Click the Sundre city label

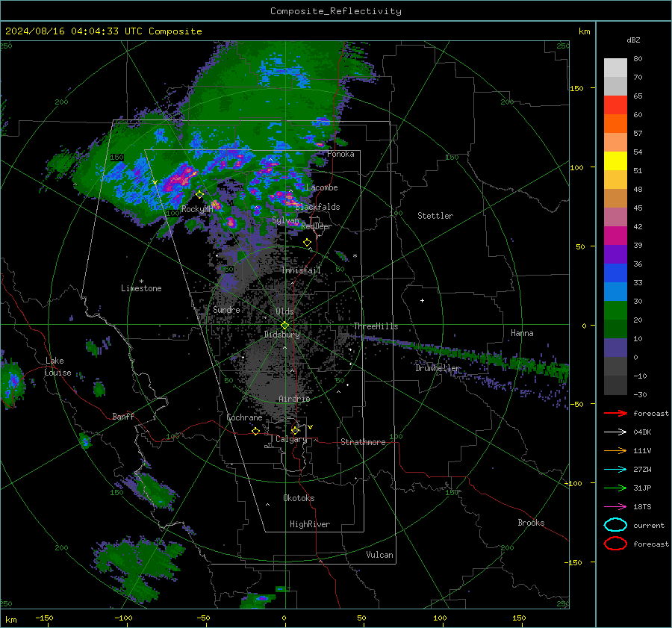tap(226, 309)
